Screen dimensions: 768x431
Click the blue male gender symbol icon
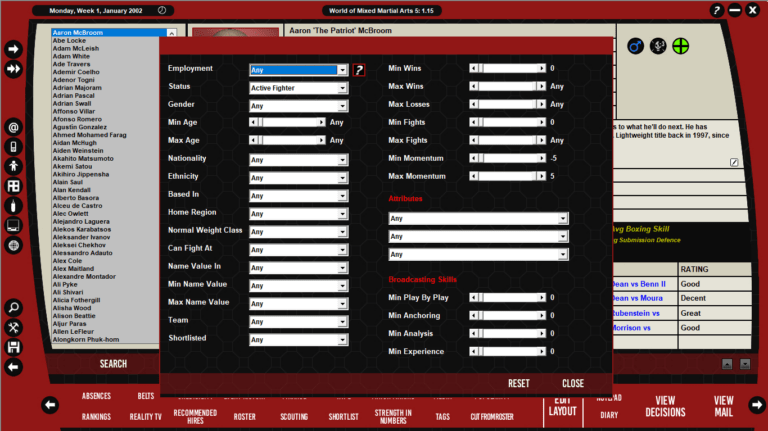pos(634,46)
